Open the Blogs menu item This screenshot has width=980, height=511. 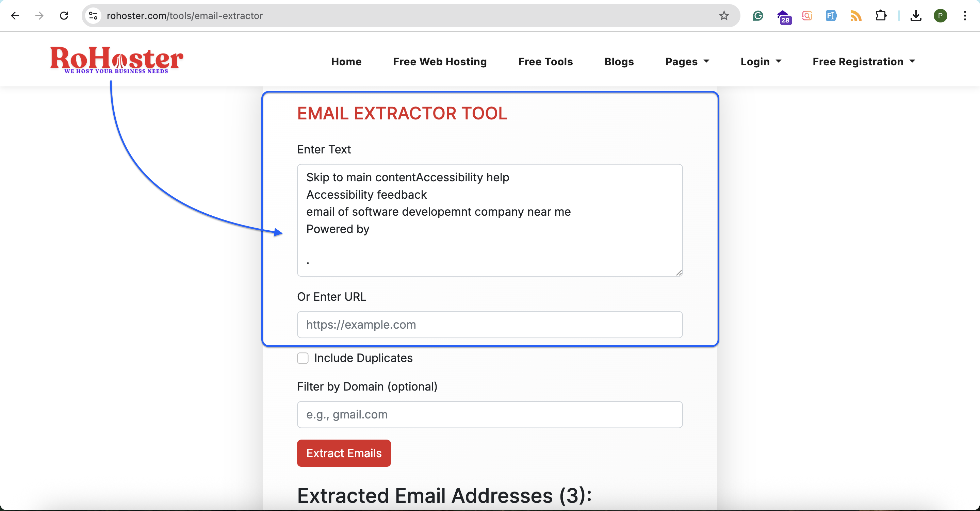point(619,62)
